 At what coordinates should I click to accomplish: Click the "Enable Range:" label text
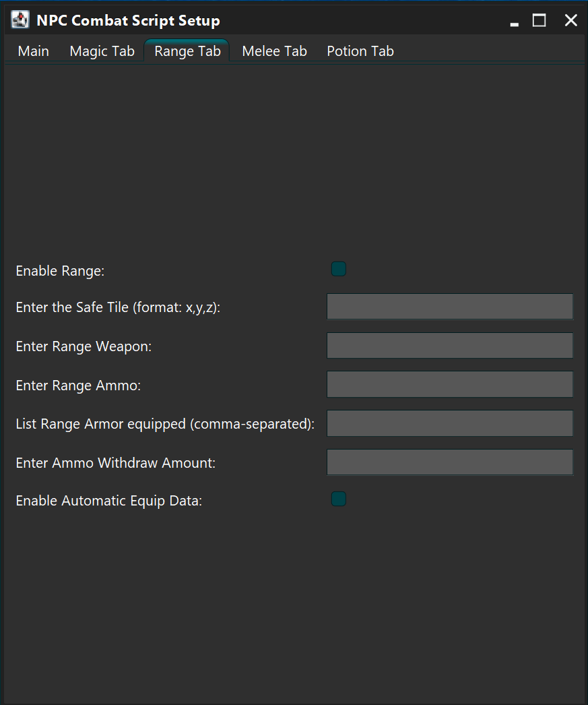[60, 271]
